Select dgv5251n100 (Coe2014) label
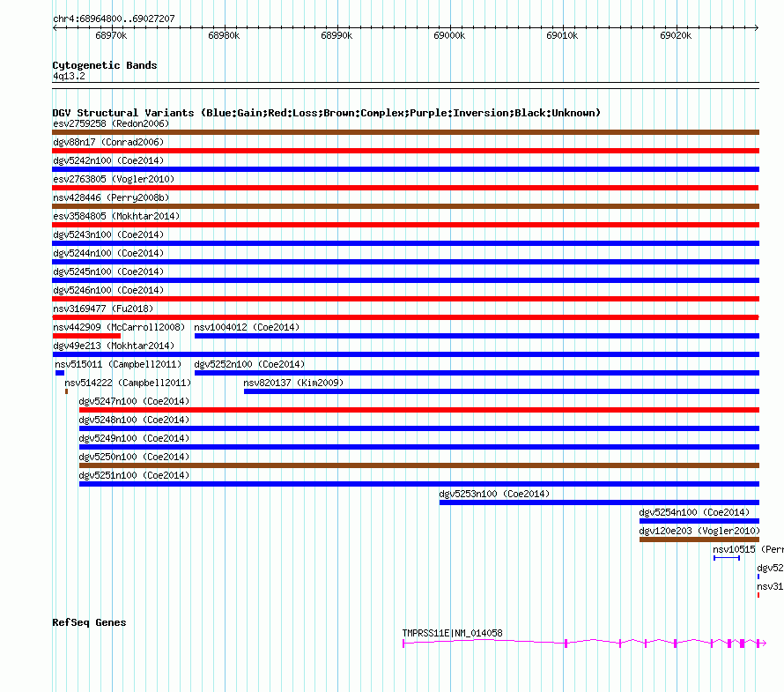Viewport: 784px width, 692px height. coord(134,475)
